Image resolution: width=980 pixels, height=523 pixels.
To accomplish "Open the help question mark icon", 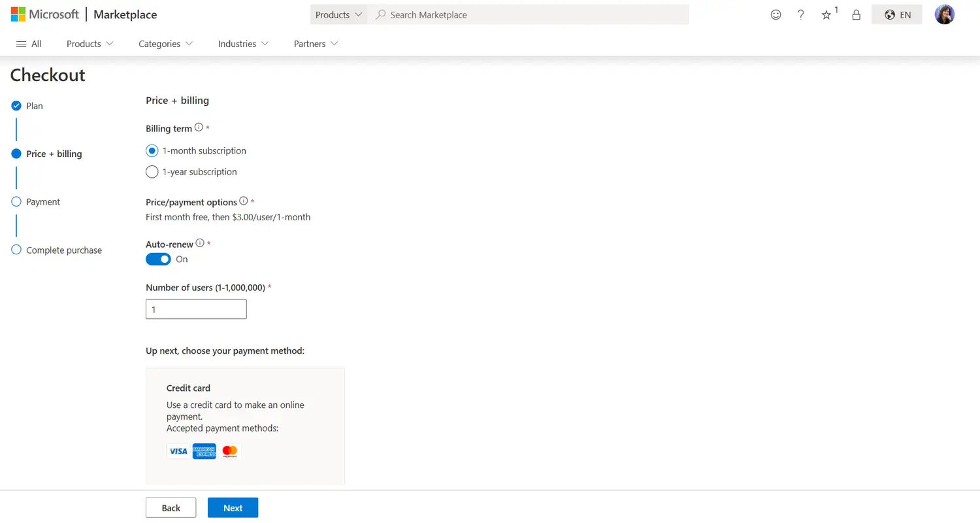I will (800, 14).
